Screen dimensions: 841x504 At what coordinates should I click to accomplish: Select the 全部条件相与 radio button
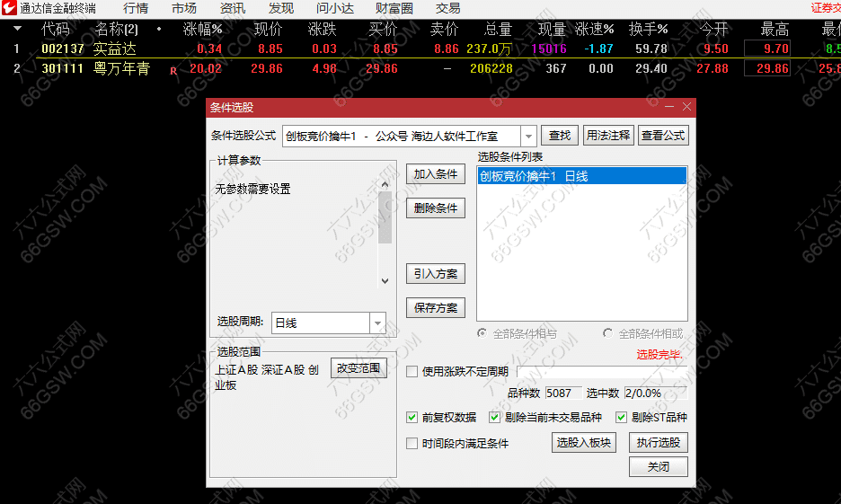pyautogui.click(x=482, y=333)
